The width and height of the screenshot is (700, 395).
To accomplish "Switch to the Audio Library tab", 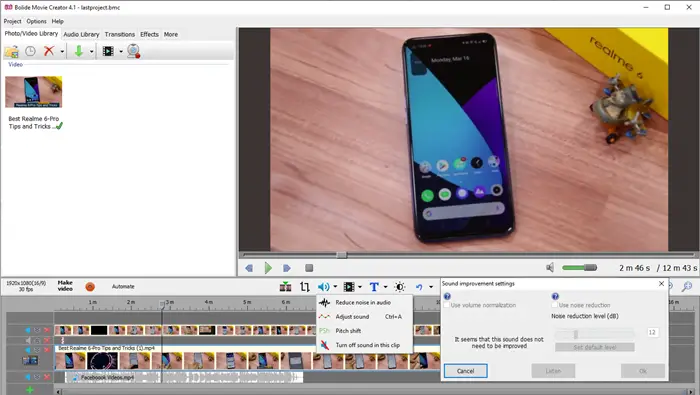I will coord(81,34).
